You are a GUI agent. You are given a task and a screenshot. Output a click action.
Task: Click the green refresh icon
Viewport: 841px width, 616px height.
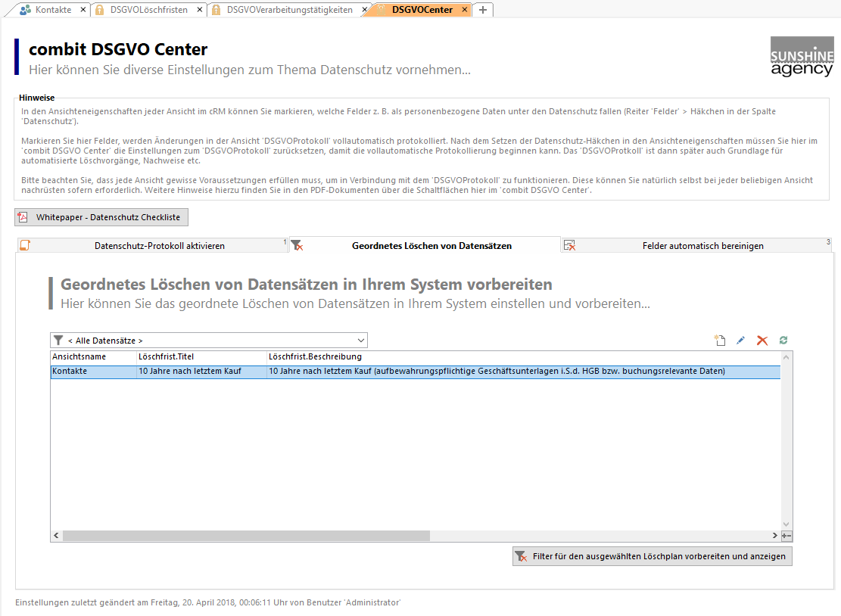coord(783,341)
